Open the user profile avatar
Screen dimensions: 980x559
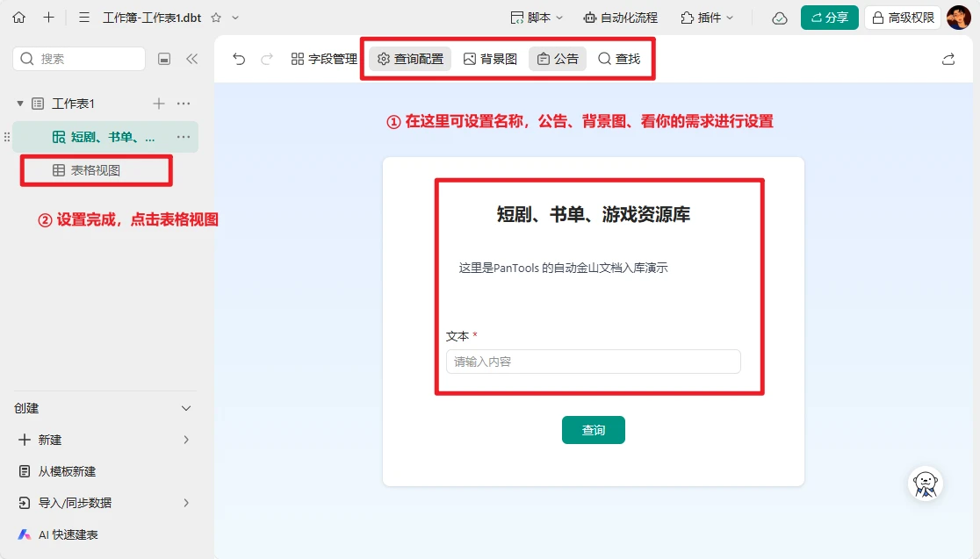pos(959,18)
